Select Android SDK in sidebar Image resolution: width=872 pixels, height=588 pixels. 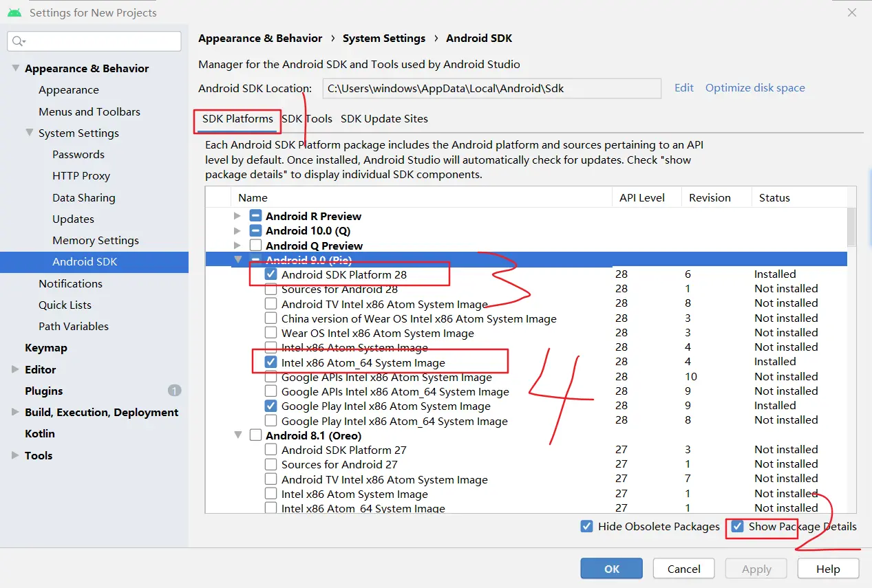pyautogui.click(x=94, y=262)
